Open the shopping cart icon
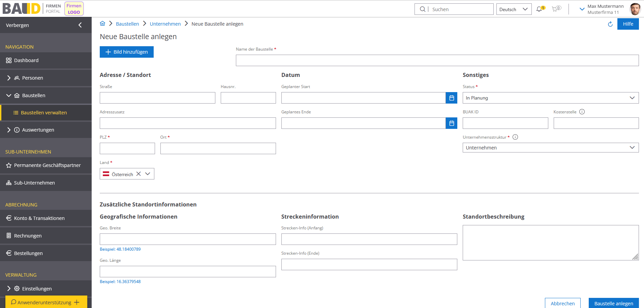The height and width of the screenshot is (308, 644). tap(555, 9)
